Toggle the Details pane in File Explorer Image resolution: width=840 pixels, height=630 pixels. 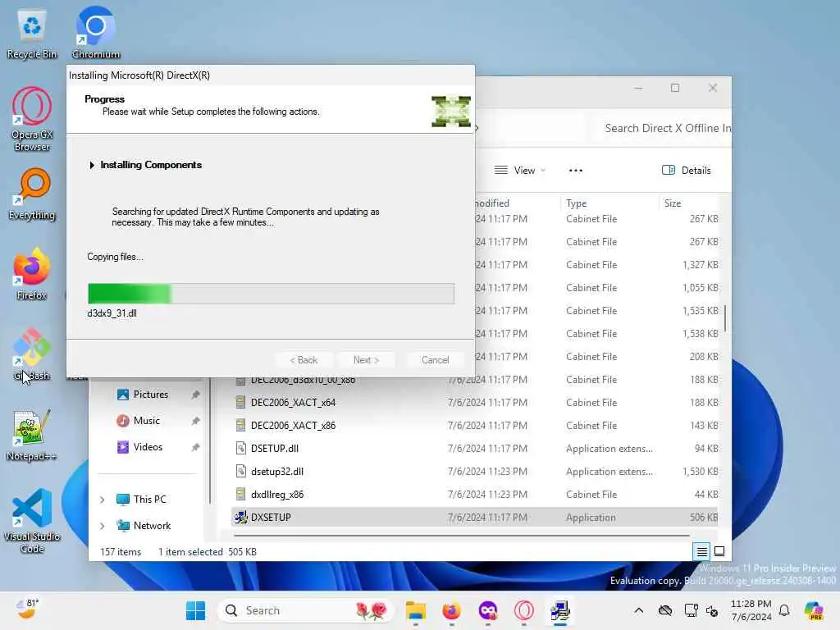coord(687,171)
